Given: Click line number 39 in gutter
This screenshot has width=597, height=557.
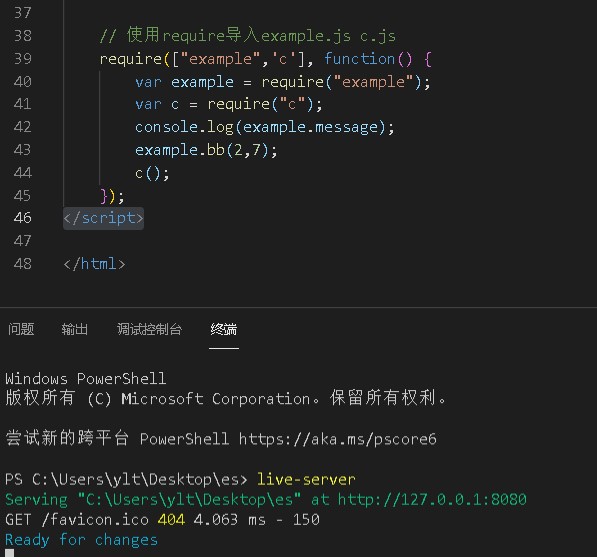Looking at the screenshot, I should click(x=22, y=59).
